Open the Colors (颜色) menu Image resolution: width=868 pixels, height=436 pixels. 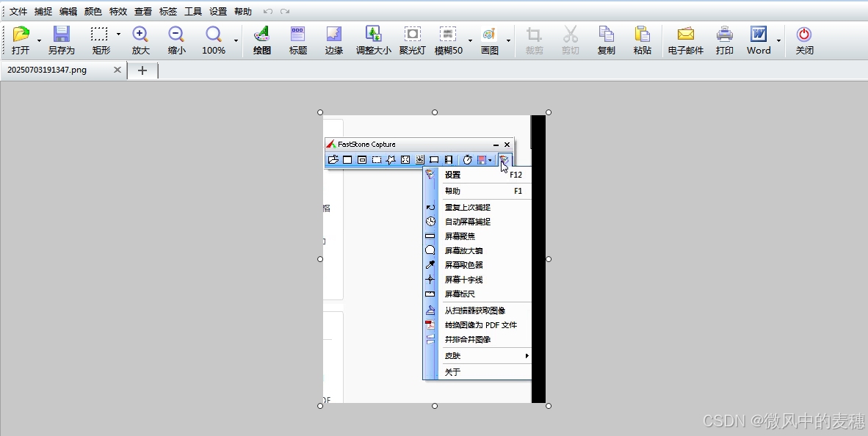[93, 11]
